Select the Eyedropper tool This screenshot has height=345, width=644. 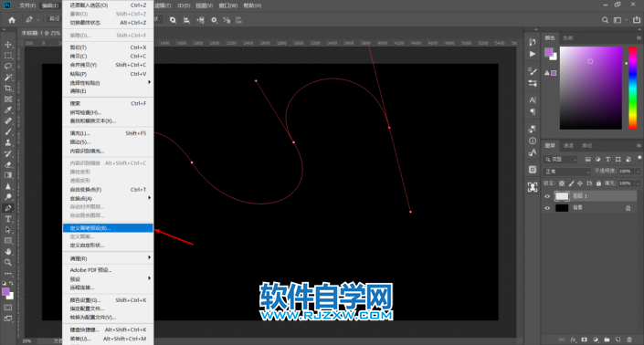point(8,110)
